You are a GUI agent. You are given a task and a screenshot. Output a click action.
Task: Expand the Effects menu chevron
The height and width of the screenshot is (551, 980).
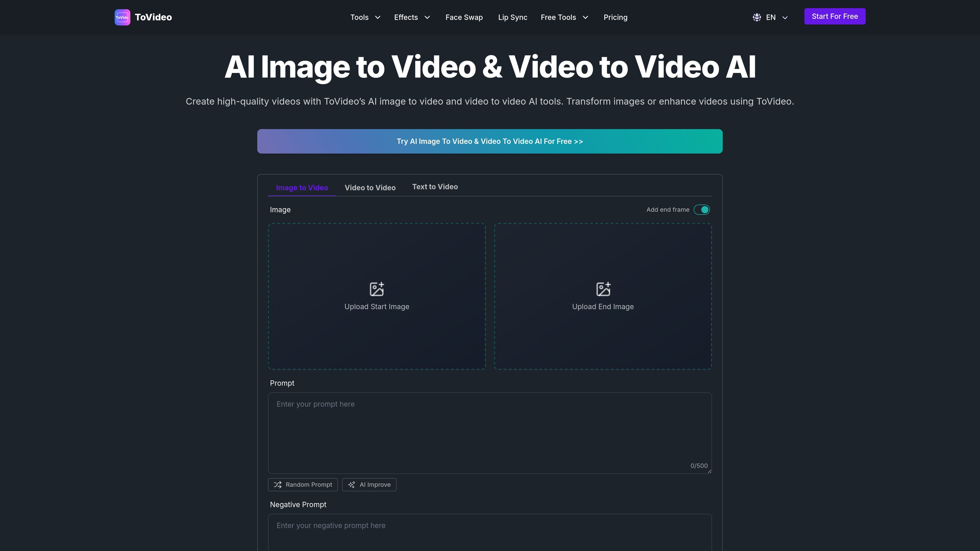coord(427,18)
